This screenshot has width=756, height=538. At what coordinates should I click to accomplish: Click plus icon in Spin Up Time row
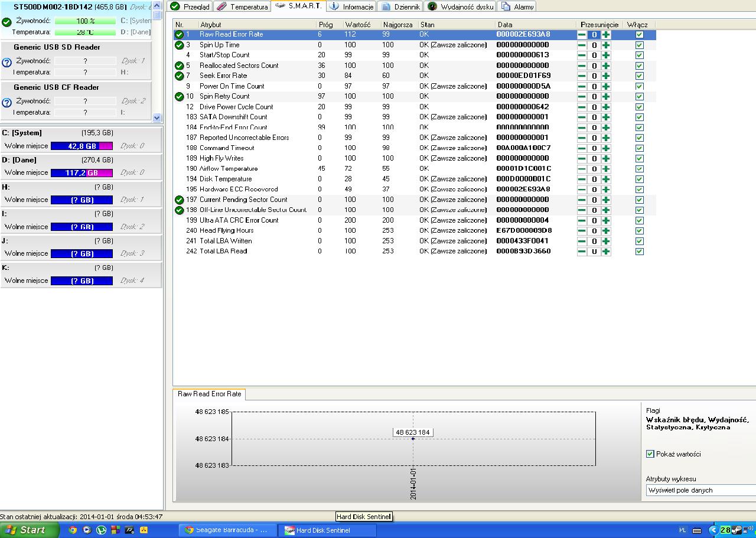pos(606,45)
